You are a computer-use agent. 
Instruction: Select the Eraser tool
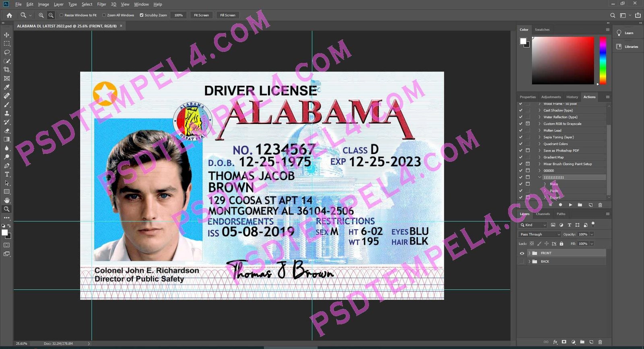[7, 131]
